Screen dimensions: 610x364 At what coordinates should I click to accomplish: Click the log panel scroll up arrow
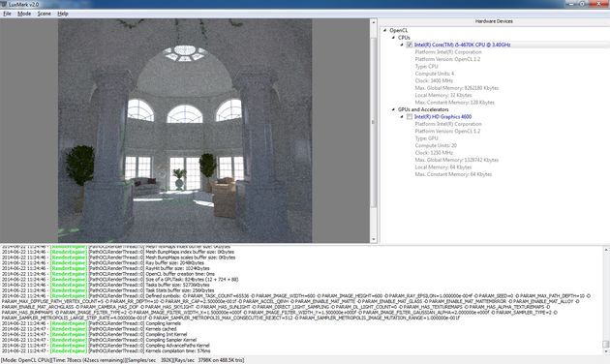(606, 250)
